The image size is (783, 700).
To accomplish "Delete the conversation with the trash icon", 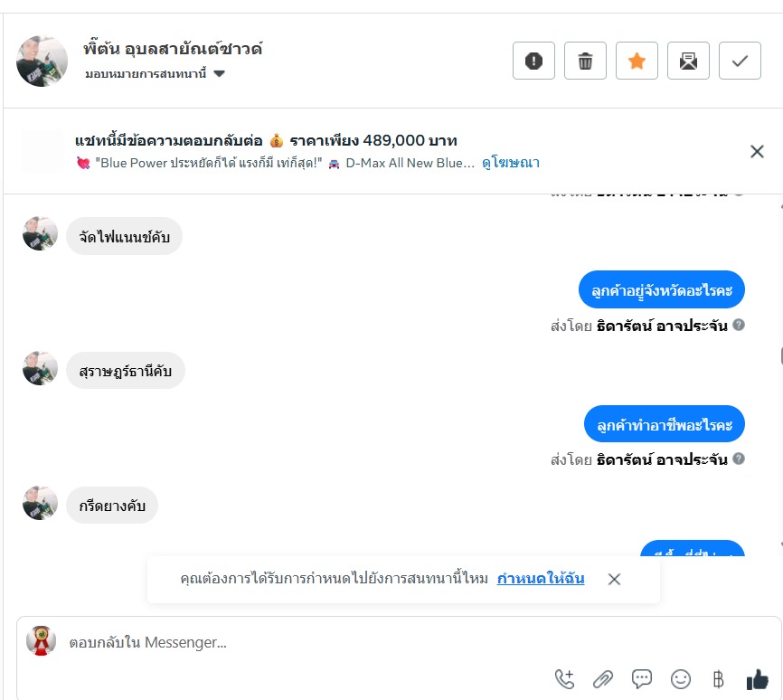I will coord(585,61).
